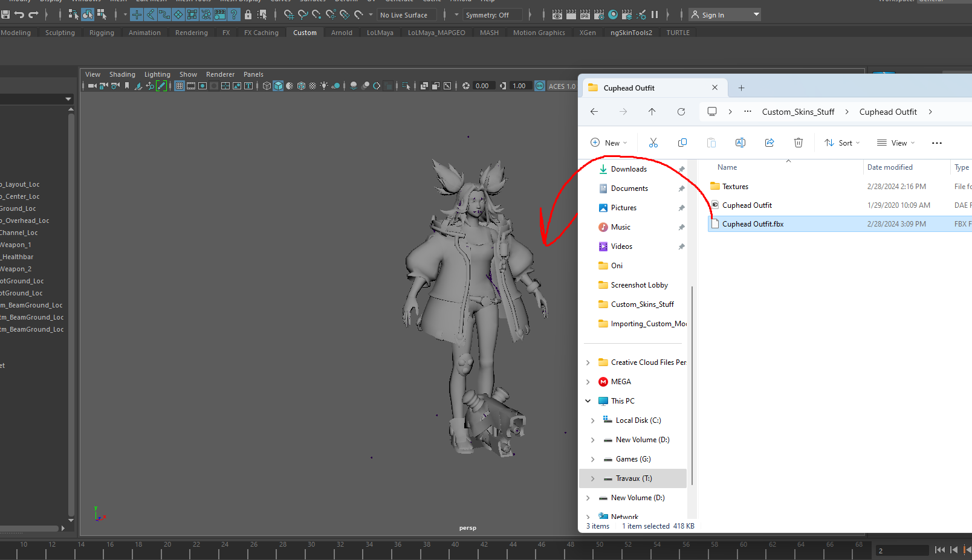Open the Sort dropdown in File Explorer
This screenshot has width=972, height=560.
(x=841, y=143)
